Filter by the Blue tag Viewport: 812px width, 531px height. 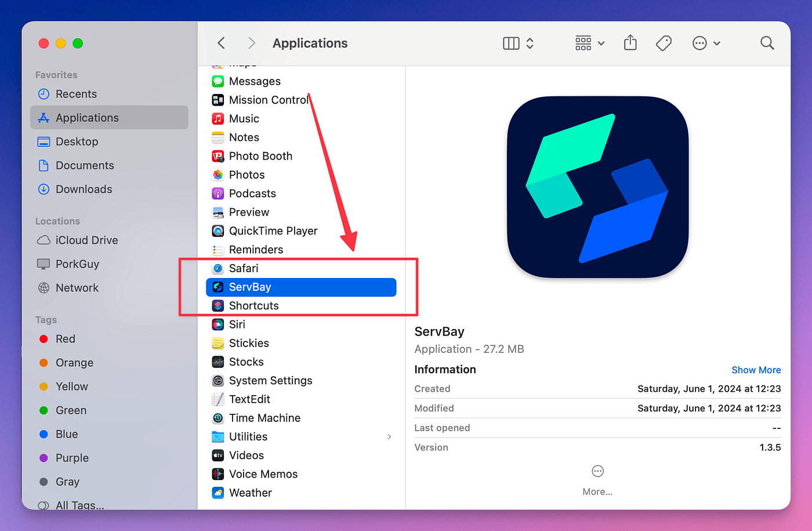[x=109, y=434]
